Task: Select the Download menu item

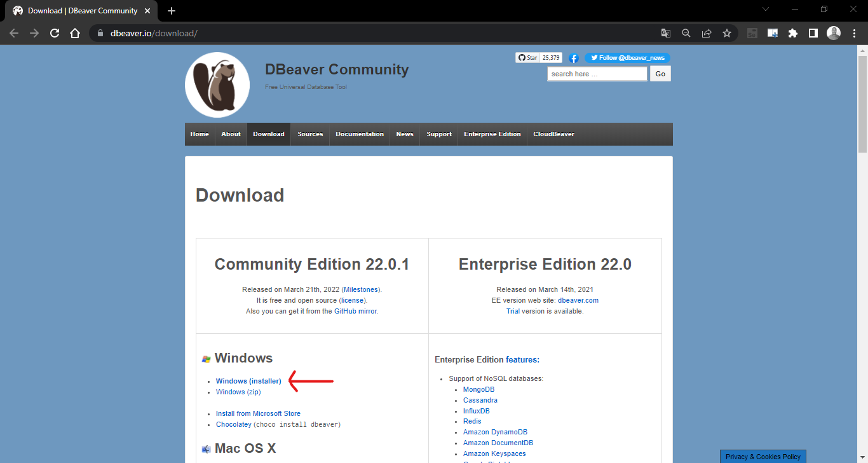Action: (x=269, y=134)
